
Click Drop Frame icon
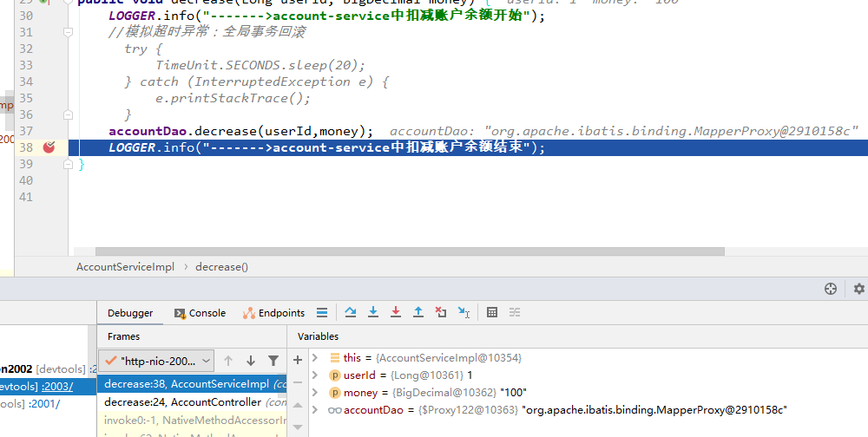(441, 312)
